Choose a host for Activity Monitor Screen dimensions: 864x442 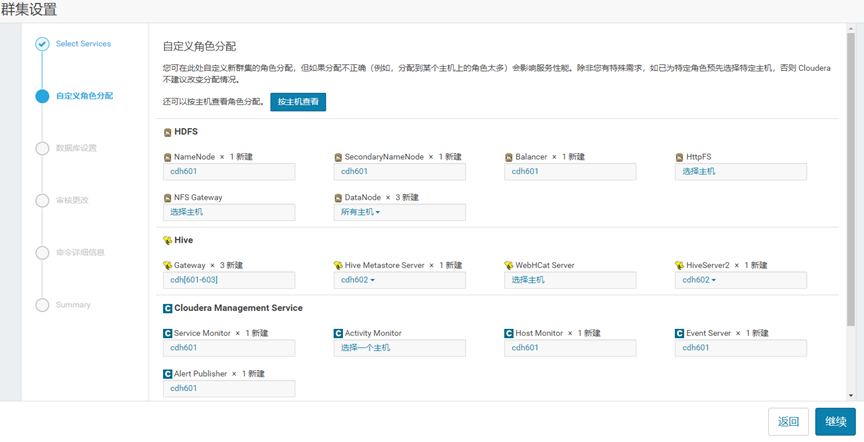coord(399,348)
